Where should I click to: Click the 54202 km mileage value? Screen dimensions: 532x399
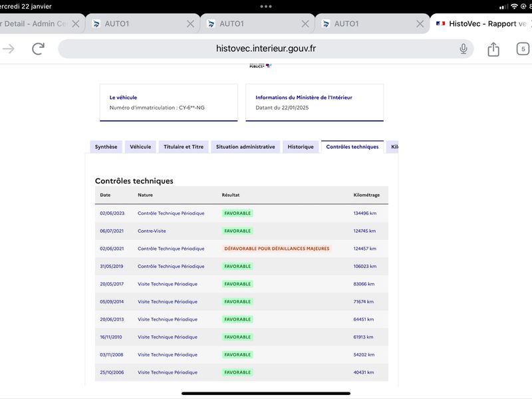(364, 354)
